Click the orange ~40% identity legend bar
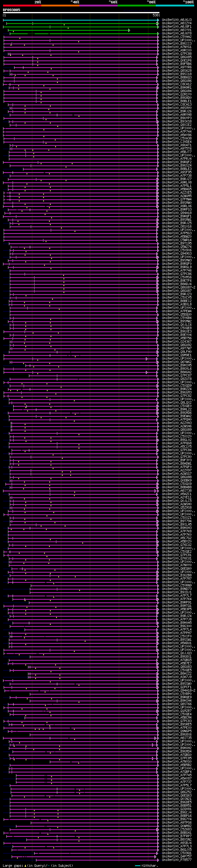 pyautogui.click(x=60, y=6)
